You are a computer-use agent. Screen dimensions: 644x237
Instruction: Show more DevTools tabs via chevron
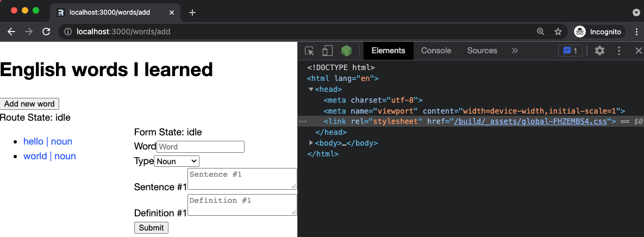pyautogui.click(x=515, y=51)
